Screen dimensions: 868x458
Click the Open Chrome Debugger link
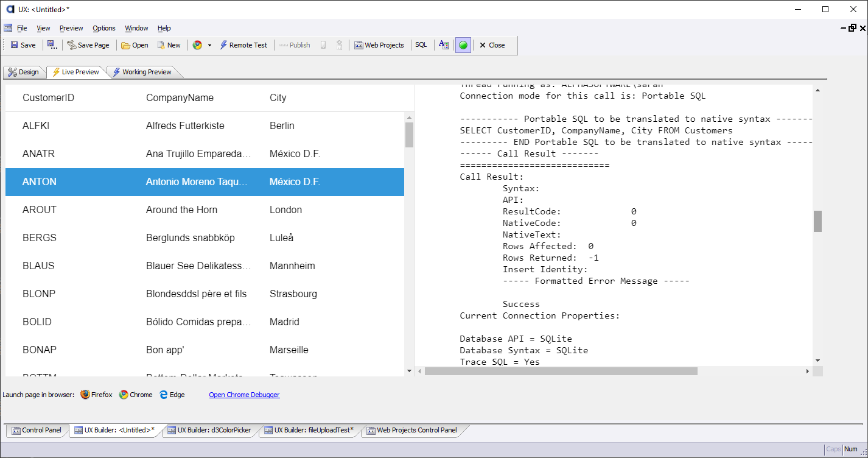click(x=244, y=395)
